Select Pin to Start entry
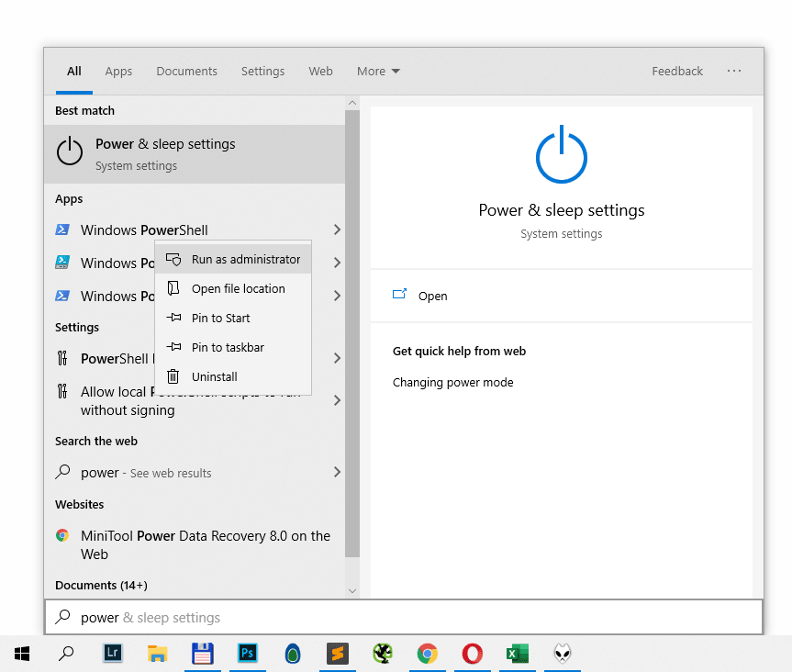 [x=220, y=319]
